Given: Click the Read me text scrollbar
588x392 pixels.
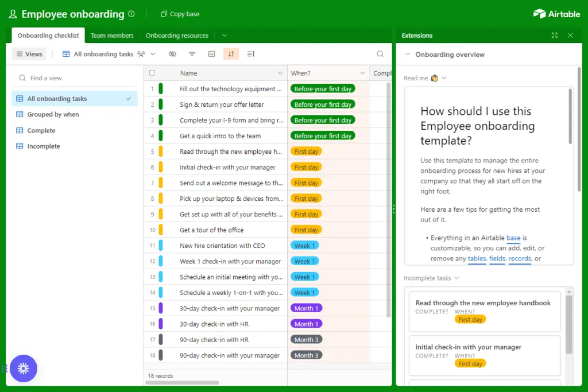Looking at the screenshot, I should pyautogui.click(x=570, y=117).
